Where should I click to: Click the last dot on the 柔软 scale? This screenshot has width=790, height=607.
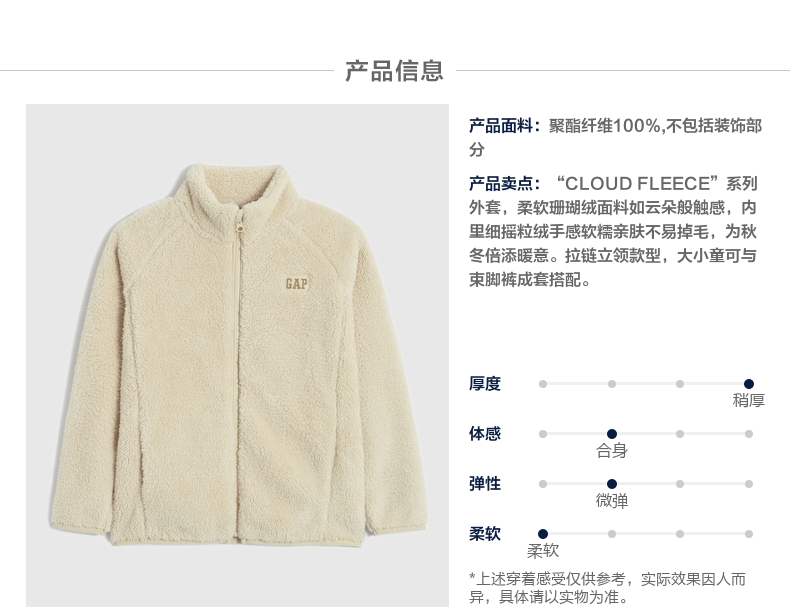749,533
